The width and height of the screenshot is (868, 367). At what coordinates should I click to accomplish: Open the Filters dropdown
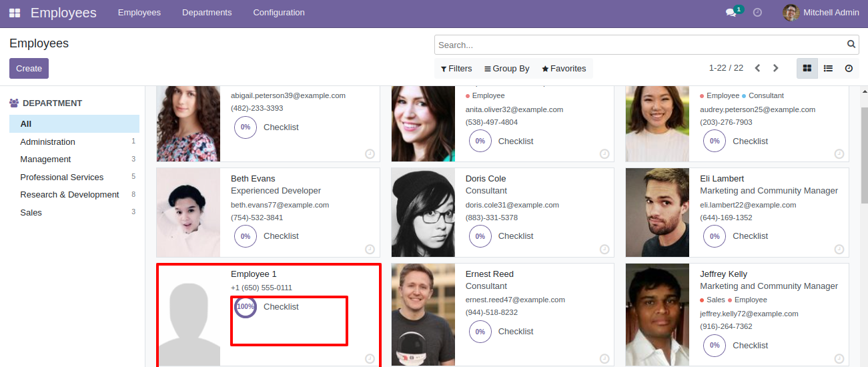pos(456,68)
